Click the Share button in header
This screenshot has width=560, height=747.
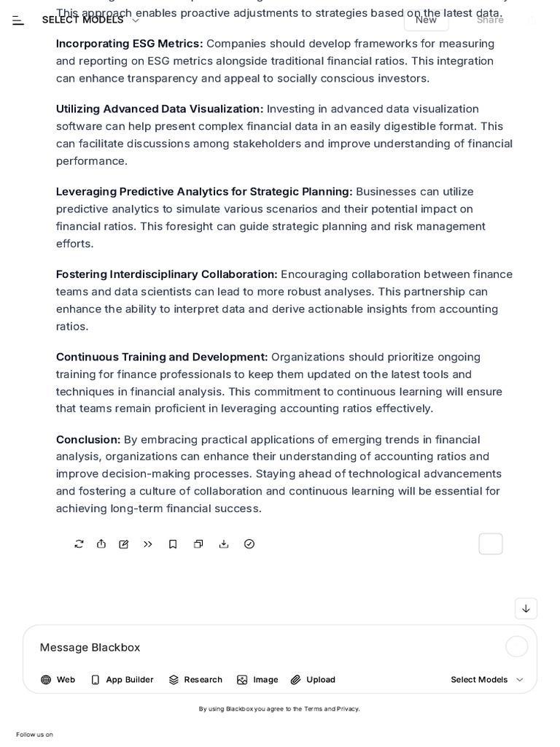pyautogui.click(x=490, y=20)
